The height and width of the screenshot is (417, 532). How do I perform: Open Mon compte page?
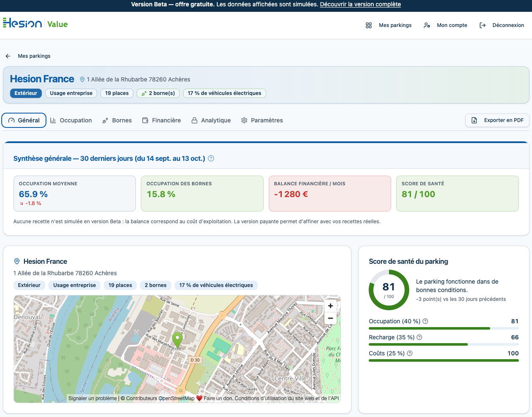click(452, 25)
